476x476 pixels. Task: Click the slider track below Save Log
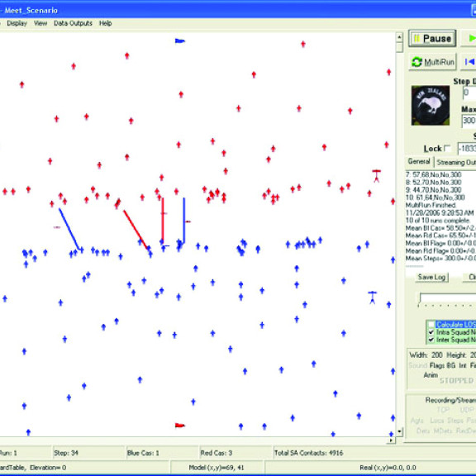448,297
